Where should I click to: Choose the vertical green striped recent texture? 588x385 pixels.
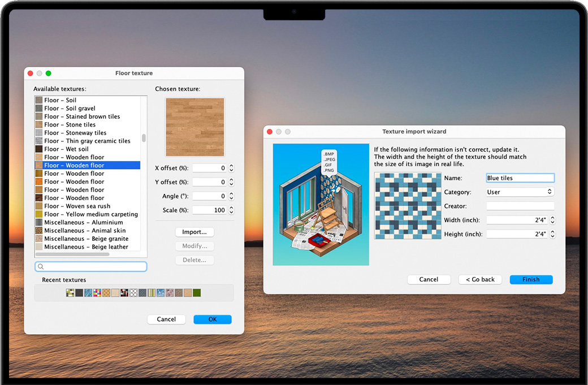click(152, 293)
